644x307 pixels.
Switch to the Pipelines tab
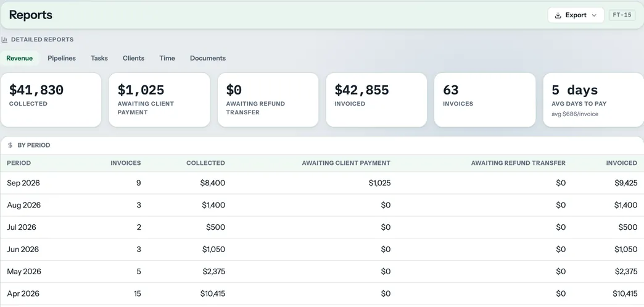(62, 58)
